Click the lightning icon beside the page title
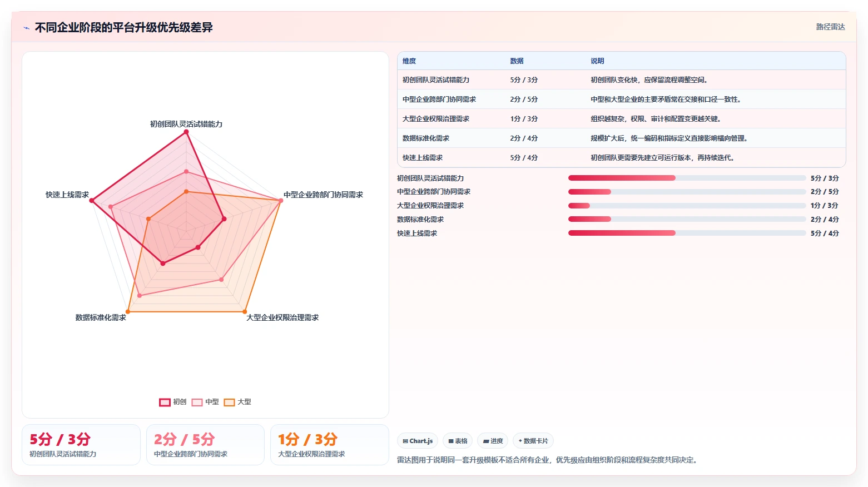The height and width of the screenshot is (487, 868). coord(26,28)
